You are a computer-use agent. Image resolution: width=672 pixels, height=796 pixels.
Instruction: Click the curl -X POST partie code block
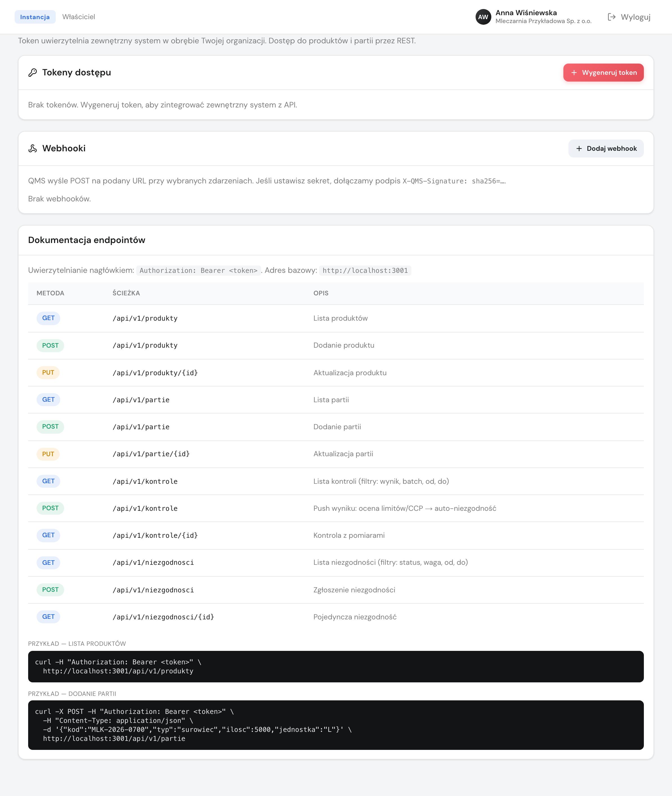click(x=336, y=725)
